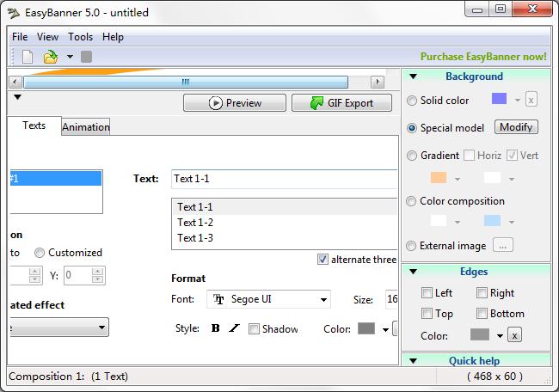Viewport: 559px width, 392px height.
Task: Click the New document icon
Action: pyautogui.click(x=28, y=57)
